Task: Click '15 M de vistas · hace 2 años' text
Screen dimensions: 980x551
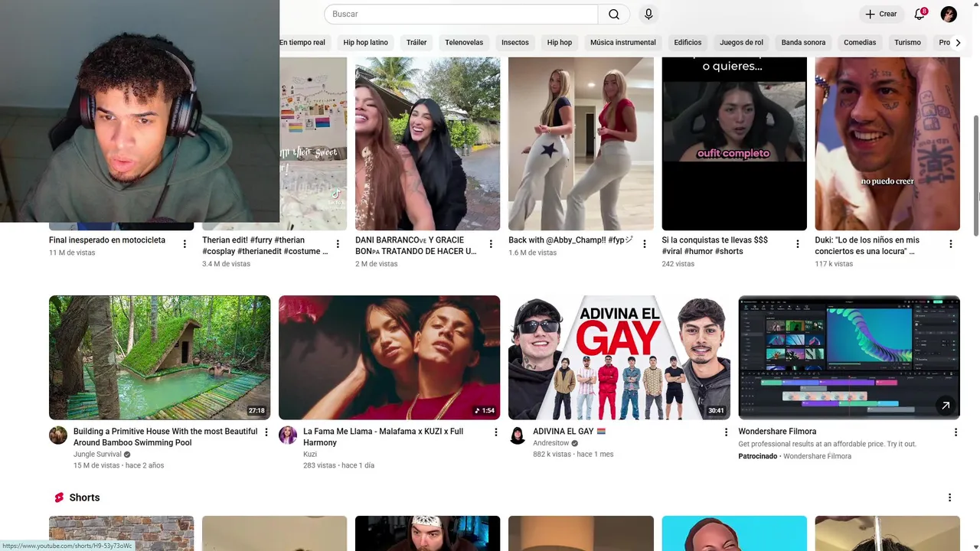Action: point(119,465)
